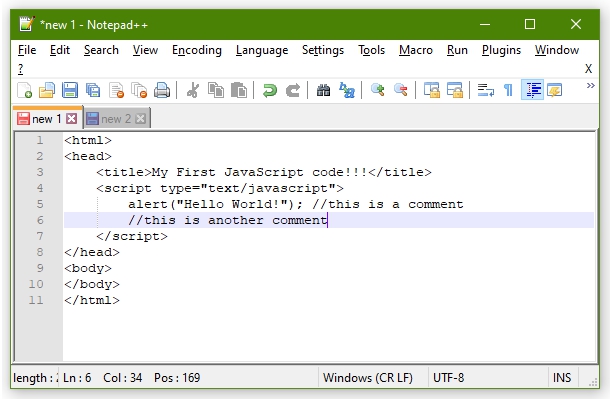The image size is (610, 399).
Task: Open Find dialog with binoculars icon
Action: pos(323,90)
